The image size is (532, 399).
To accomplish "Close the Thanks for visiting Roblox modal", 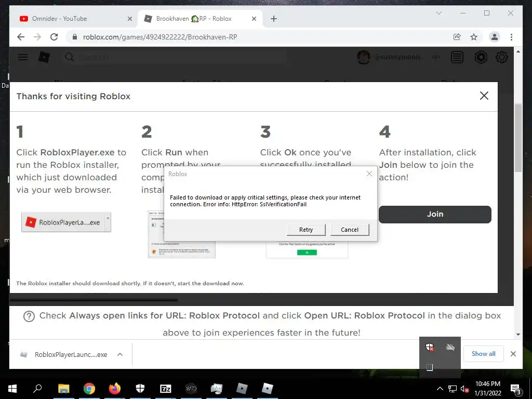I will 484,96.
